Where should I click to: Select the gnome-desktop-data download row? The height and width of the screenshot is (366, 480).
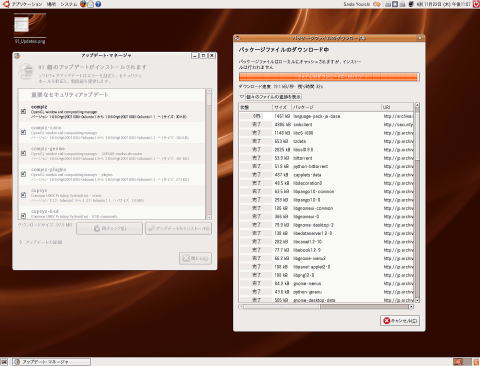tap(326, 300)
